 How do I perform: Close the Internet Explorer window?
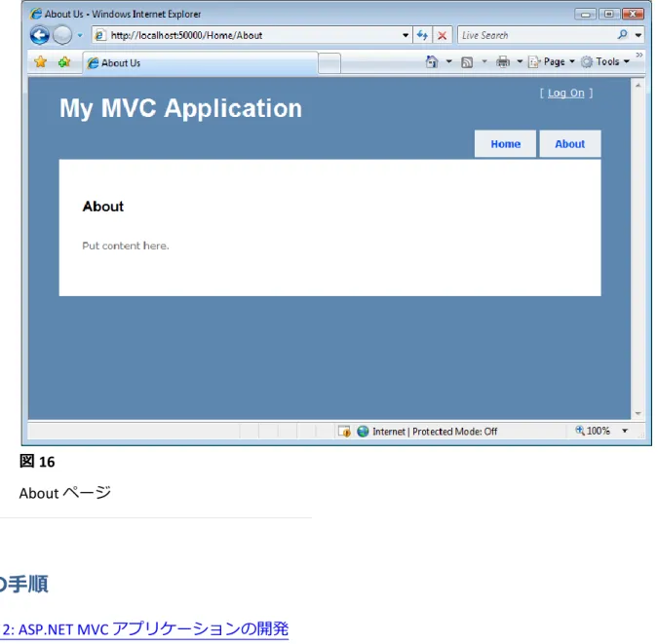[x=633, y=15]
